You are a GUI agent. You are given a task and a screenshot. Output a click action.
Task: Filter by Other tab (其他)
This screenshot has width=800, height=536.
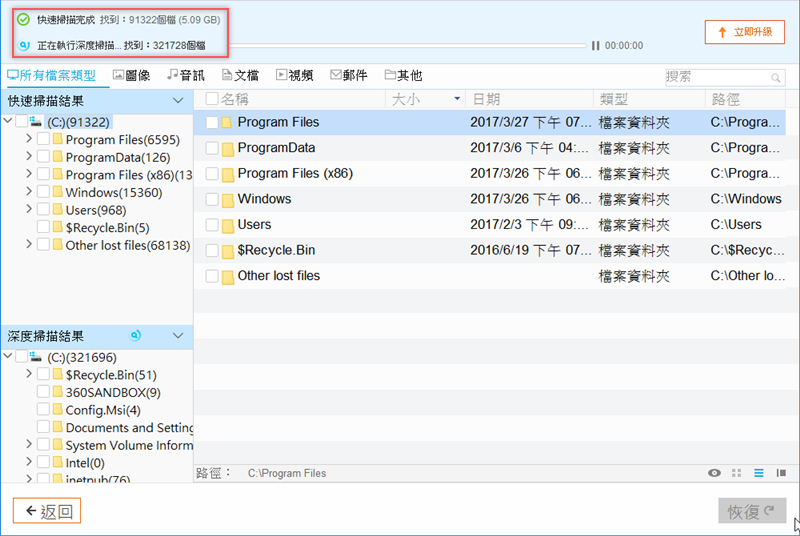click(403, 76)
